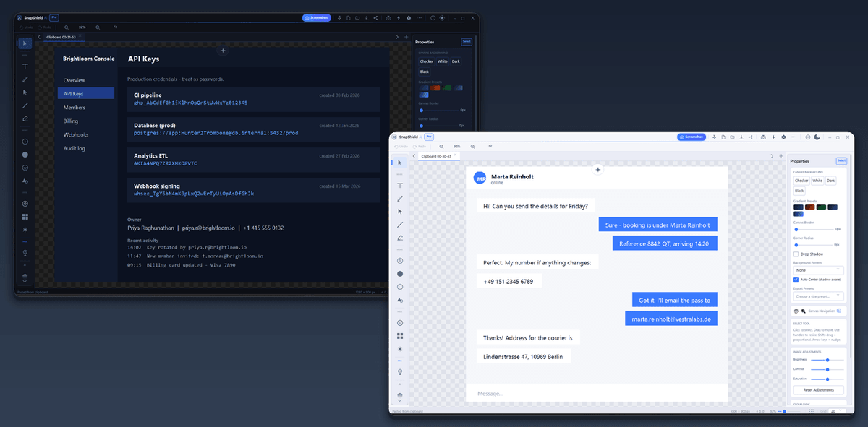The image size is (868, 427).
Task: Open the more options ellipsis in dark window
Action: click(x=420, y=17)
